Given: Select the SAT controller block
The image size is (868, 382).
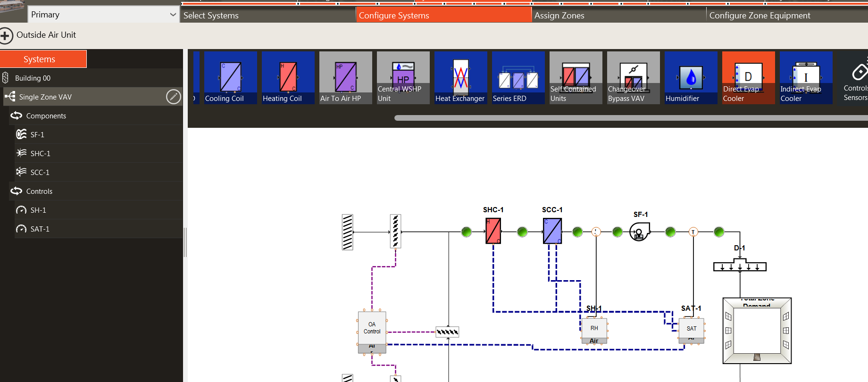Looking at the screenshot, I should pyautogui.click(x=692, y=330).
